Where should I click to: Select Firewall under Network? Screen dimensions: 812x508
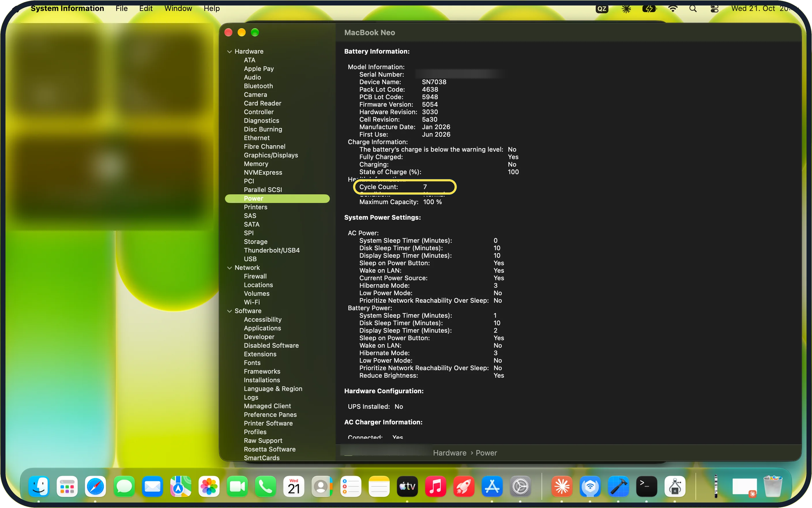click(x=255, y=276)
